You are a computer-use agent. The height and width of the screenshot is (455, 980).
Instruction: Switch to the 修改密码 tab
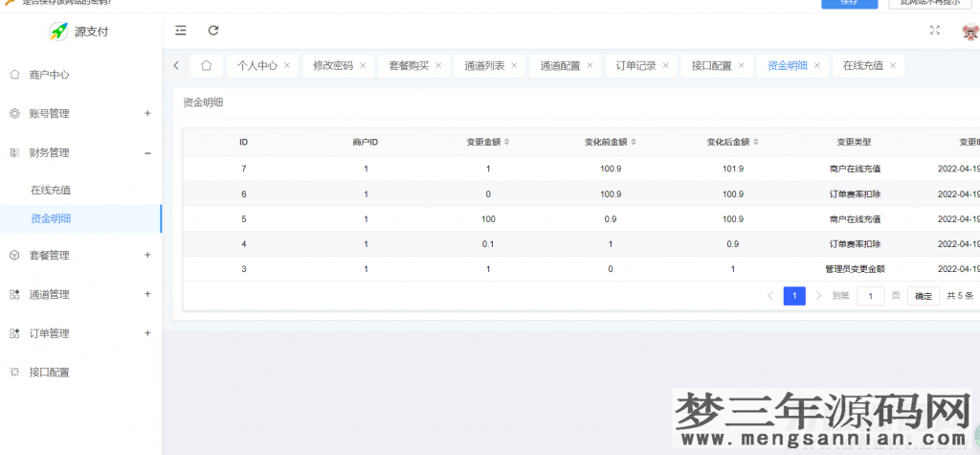pyautogui.click(x=333, y=65)
